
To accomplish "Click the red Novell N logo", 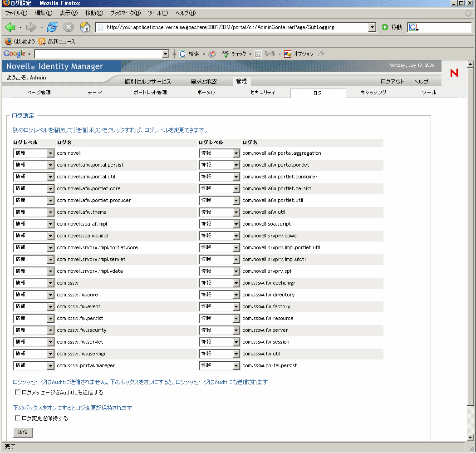I will (x=454, y=73).
